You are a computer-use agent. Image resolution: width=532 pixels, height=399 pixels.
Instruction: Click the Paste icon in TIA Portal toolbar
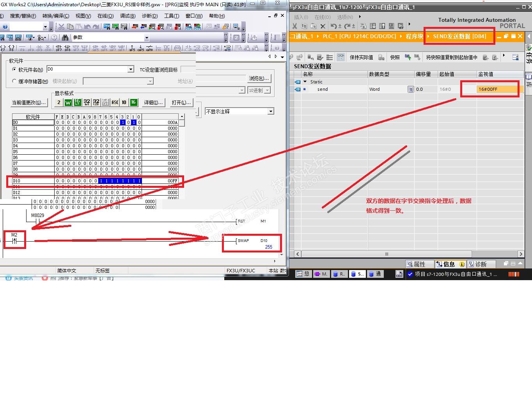314,26
